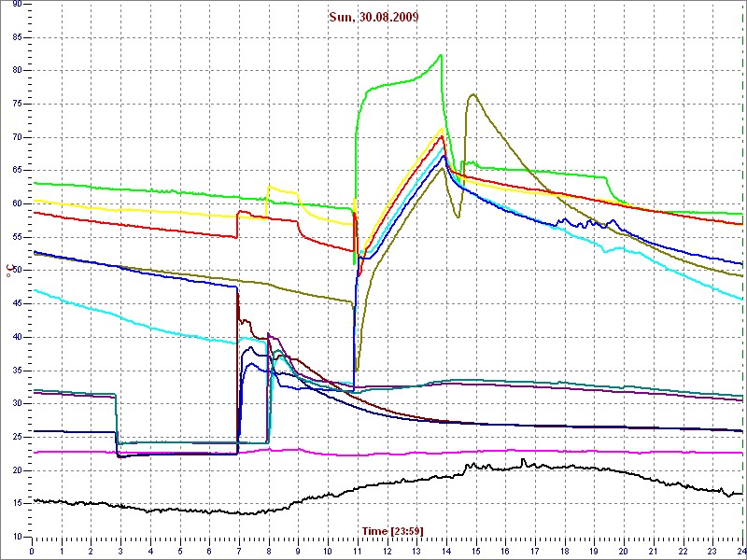The height and width of the screenshot is (560, 747).
Task: Select hour 13 on the time axis
Action: pos(416,553)
